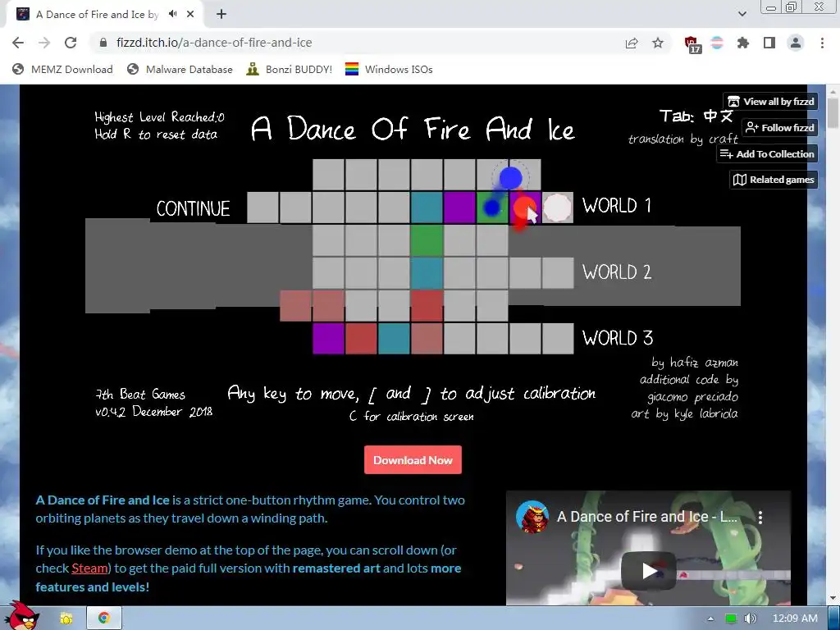Open the YouTube video's three-dot menu
This screenshot has width=840, height=630.
(x=760, y=517)
